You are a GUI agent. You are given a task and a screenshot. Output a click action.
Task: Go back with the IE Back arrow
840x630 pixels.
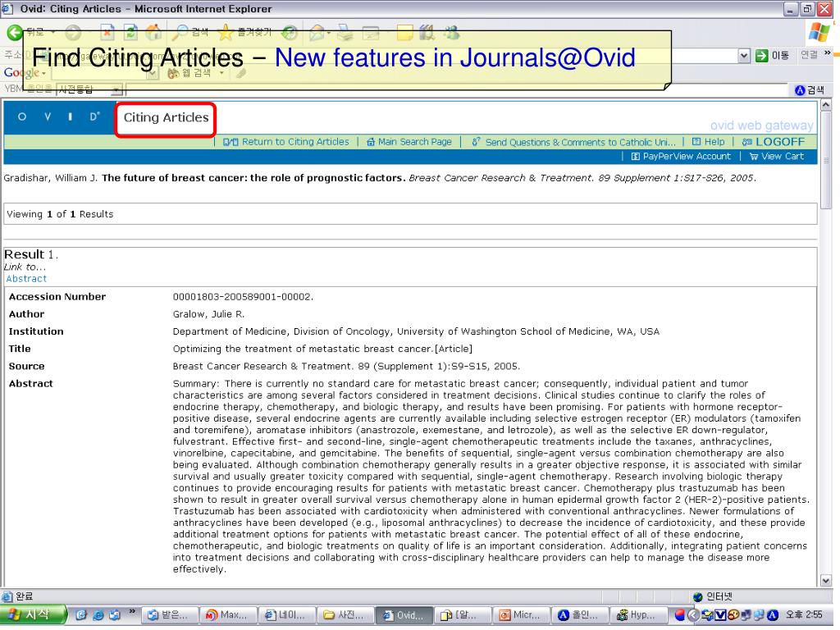click(15, 33)
